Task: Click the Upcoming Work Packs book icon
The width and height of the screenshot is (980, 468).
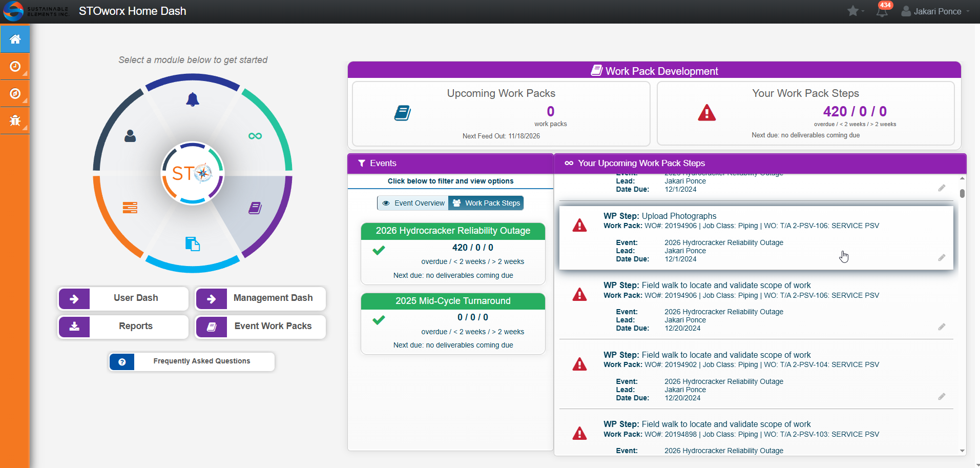Action: [403, 113]
